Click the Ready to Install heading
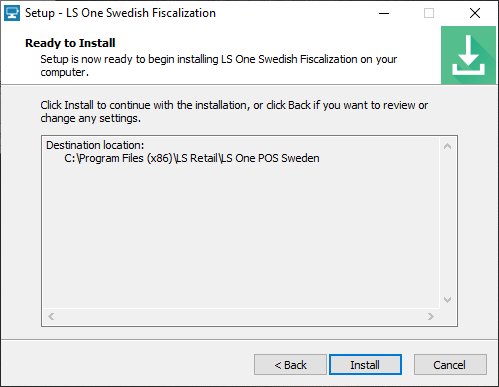 (x=70, y=43)
